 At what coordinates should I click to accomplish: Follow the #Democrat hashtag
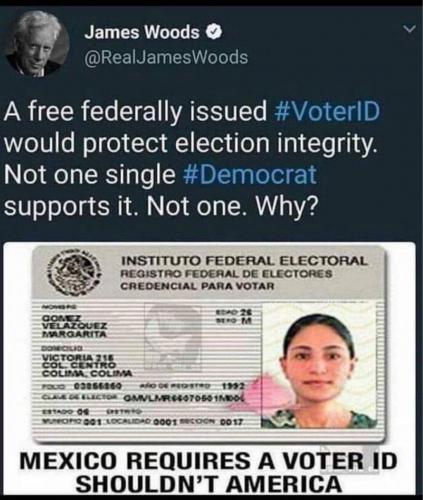(249, 175)
